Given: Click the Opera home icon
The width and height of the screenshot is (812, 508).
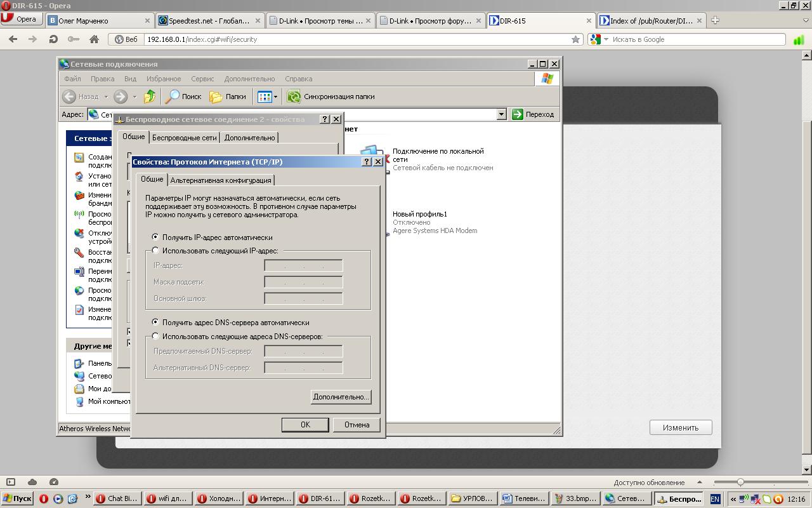Looking at the screenshot, I should coord(94,39).
